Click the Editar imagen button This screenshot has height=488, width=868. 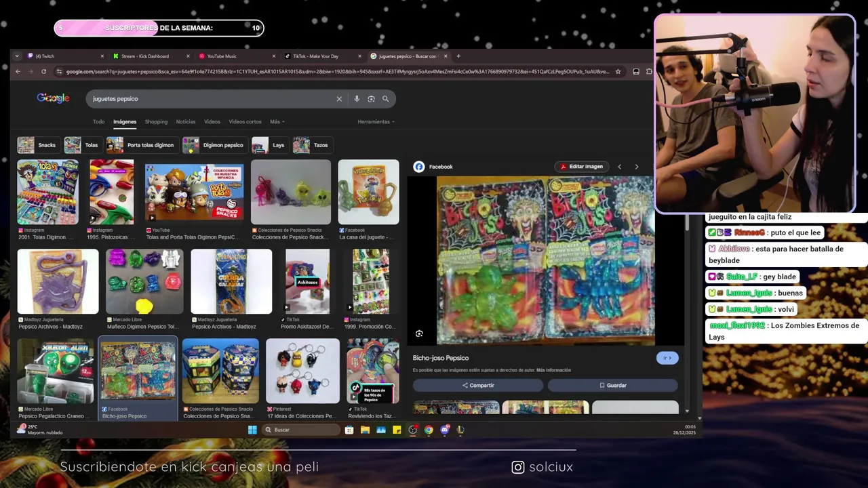click(x=581, y=167)
